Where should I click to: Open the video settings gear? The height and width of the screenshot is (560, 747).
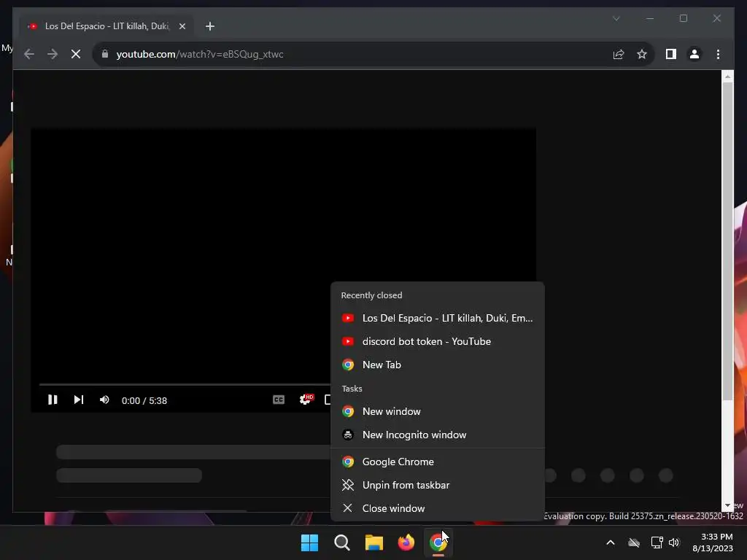tap(306, 400)
